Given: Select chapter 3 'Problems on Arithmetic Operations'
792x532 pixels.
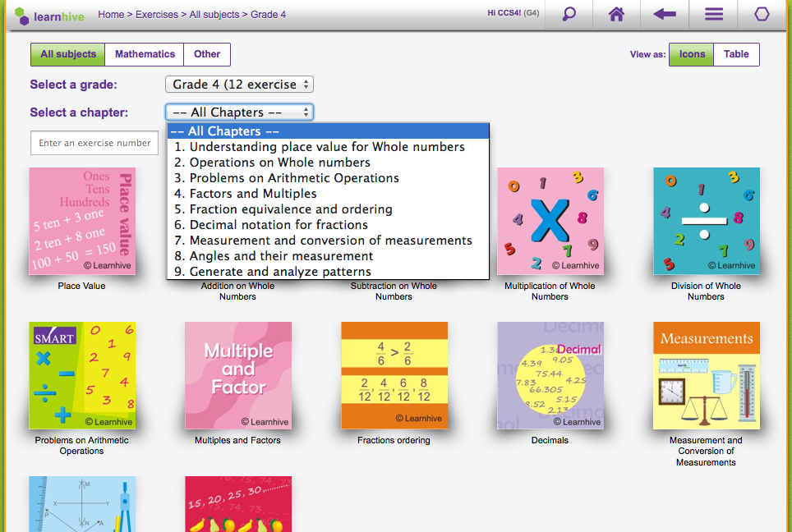Looking at the screenshot, I should click(x=329, y=178).
